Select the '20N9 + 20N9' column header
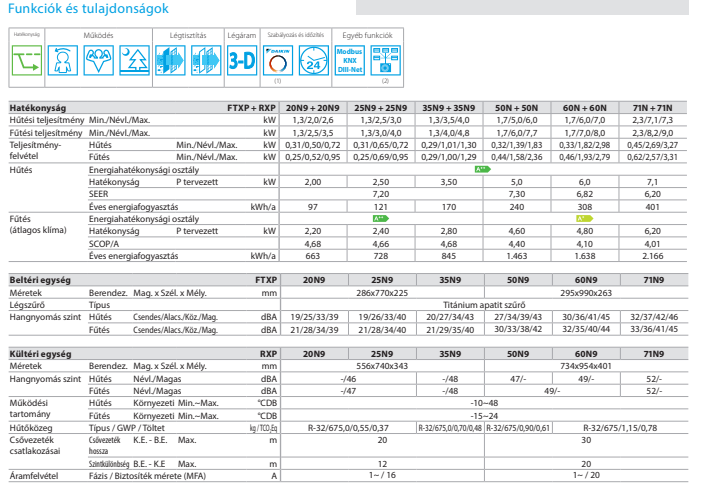713x491 pixels. click(313, 108)
